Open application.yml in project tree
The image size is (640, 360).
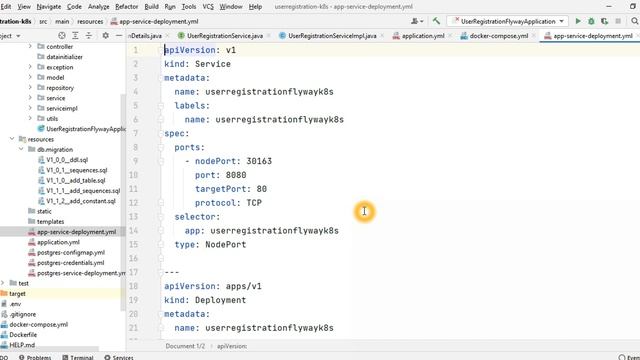click(x=58, y=242)
